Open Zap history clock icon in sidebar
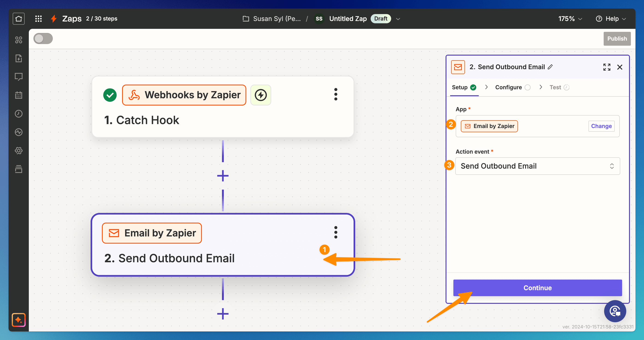 (x=18, y=113)
